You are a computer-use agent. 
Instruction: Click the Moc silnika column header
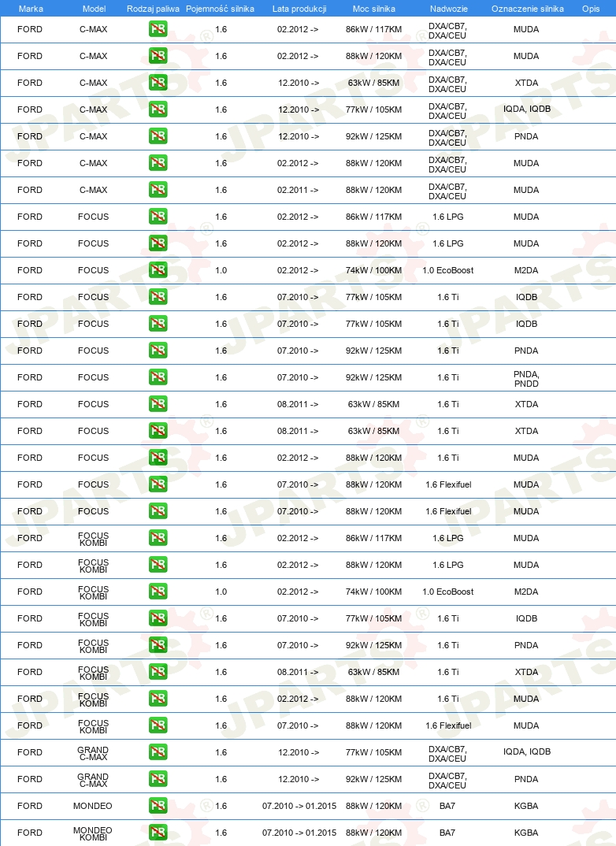374,9
